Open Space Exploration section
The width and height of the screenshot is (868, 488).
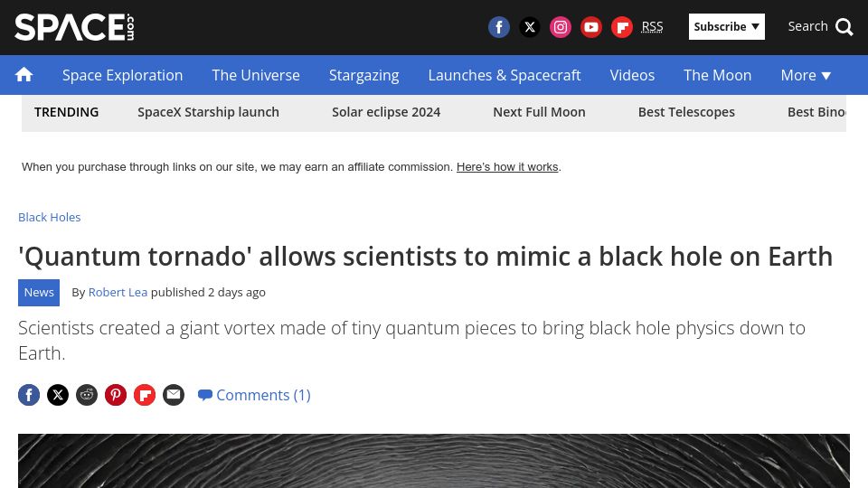tap(122, 75)
